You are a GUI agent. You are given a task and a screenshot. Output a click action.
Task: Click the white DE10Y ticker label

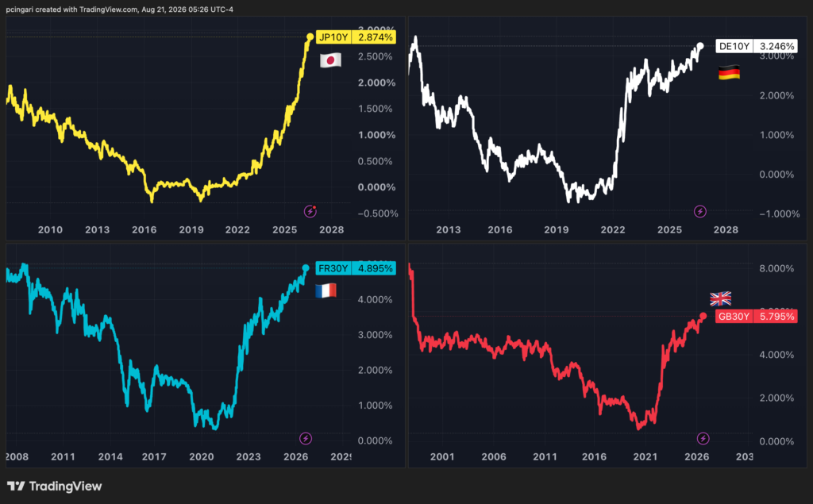click(x=734, y=46)
